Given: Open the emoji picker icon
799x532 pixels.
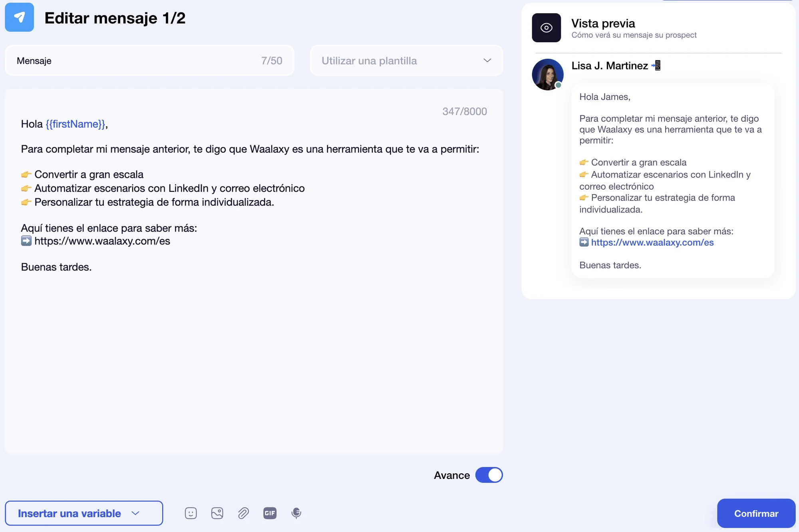Looking at the screenshot, I should coord(191,513).
